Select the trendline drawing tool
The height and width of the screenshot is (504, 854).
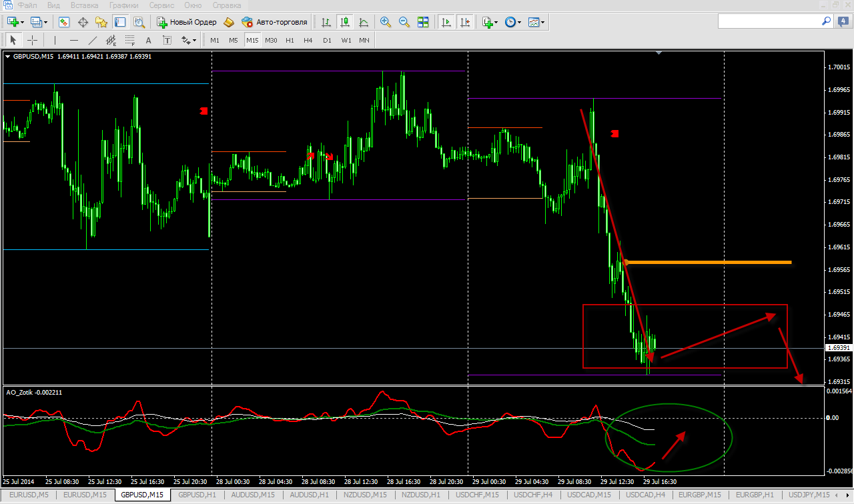(x=92, y=40)
